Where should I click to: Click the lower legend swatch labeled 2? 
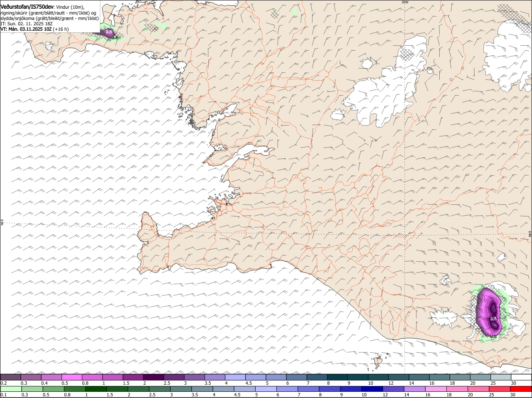point(139,389)
